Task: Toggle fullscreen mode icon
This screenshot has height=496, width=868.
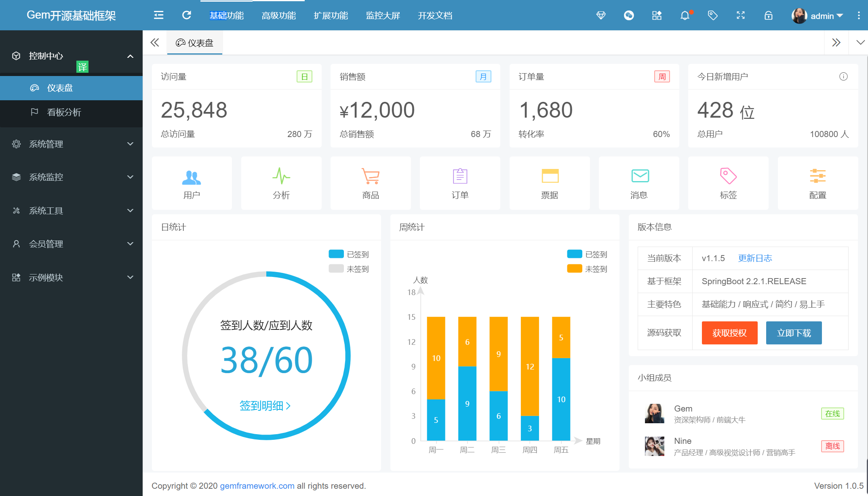Action: pos(740,16)
